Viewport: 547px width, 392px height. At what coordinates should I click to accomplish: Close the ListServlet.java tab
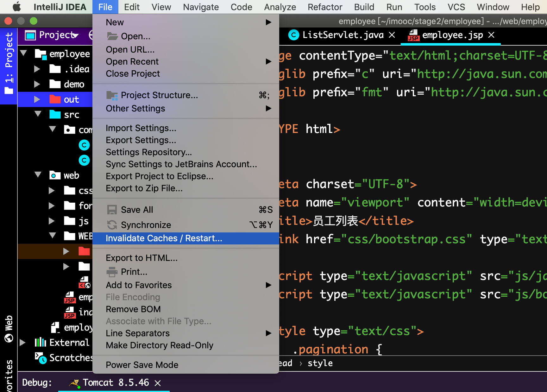392,35
